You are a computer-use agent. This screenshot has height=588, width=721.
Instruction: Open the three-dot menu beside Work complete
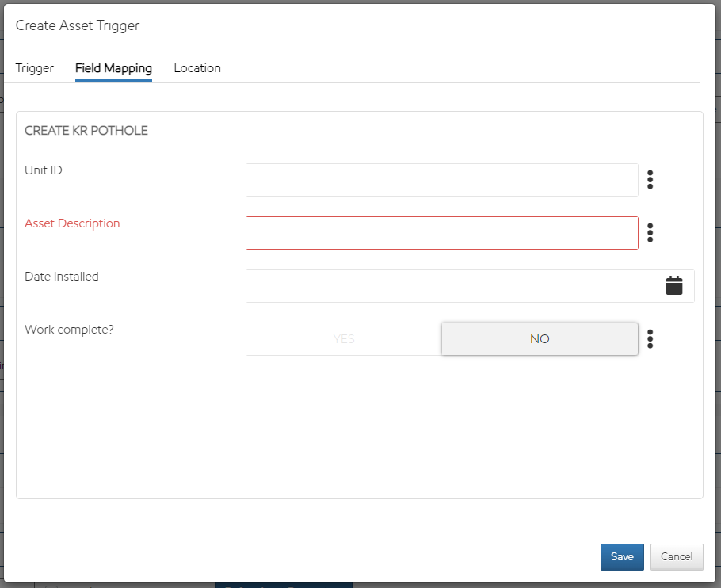click(x=650, y=339)
